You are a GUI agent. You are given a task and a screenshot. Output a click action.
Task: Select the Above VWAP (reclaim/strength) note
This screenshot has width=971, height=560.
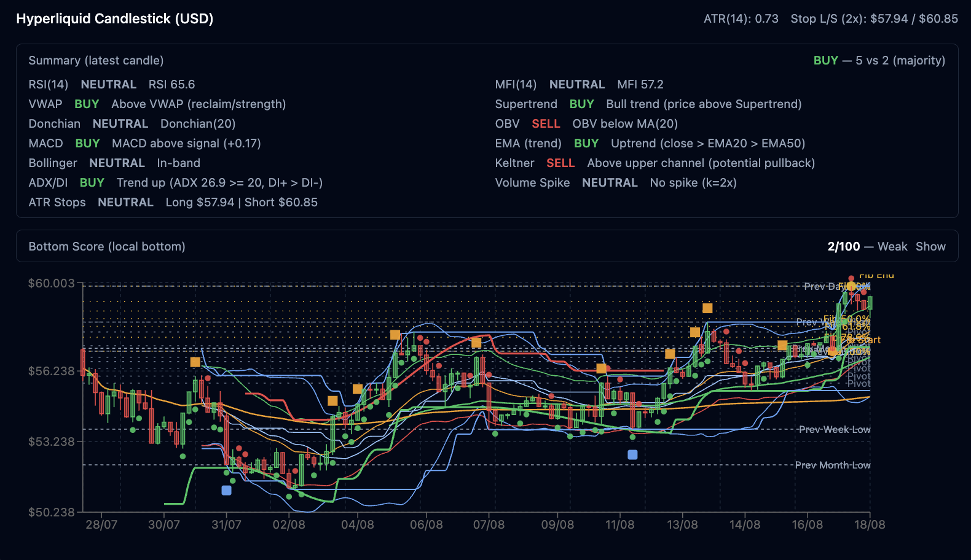(199, 104)
